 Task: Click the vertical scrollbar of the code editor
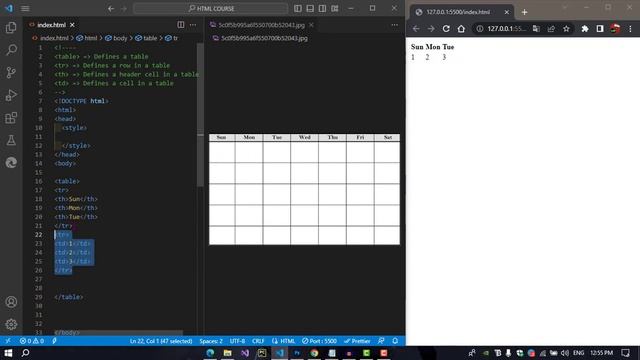click(200, 114)
